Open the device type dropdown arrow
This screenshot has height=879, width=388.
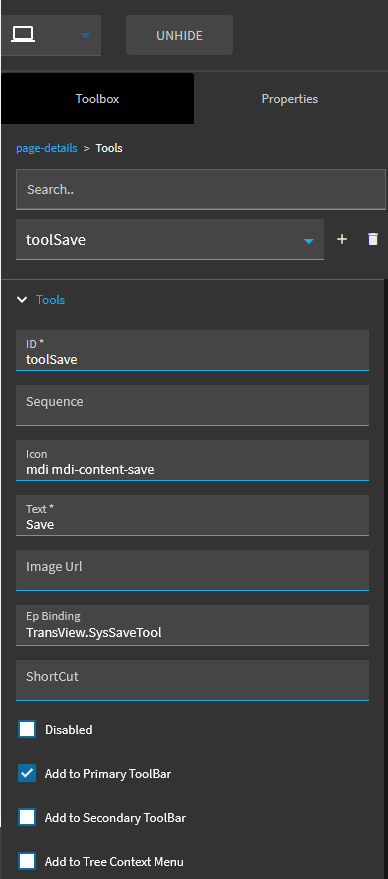[x=85, y=36]
